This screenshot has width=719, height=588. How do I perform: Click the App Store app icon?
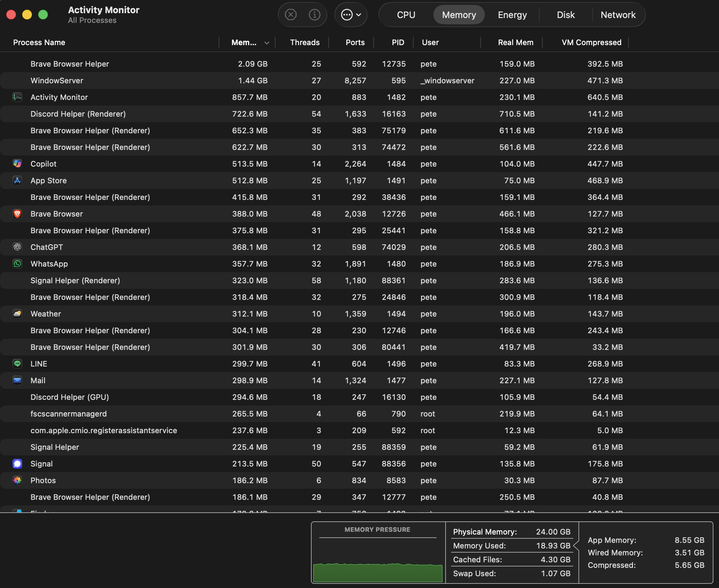[x=17, y=180]
